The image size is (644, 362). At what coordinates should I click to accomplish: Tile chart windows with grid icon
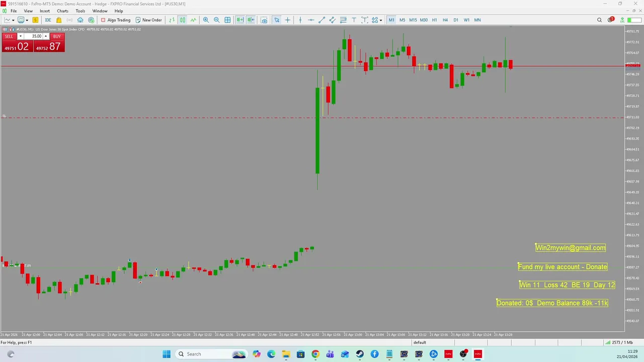coord(227,20)
